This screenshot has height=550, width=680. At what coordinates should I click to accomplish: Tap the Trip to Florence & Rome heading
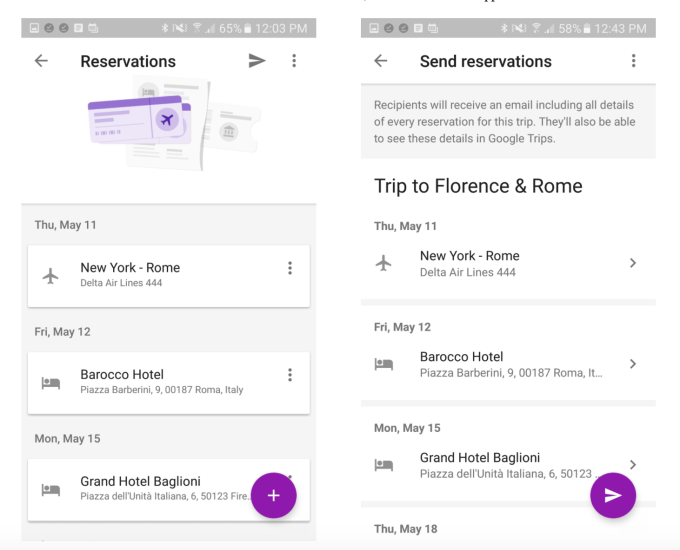[x=478, y=186]
